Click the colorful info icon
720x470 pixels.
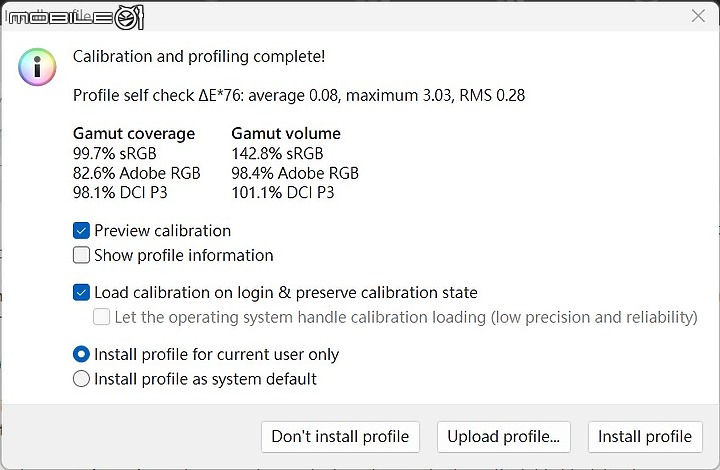(x=37, y=67)
